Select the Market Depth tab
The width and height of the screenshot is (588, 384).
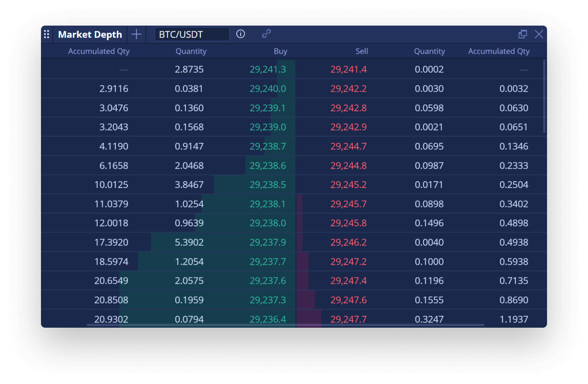click(90, 34)
